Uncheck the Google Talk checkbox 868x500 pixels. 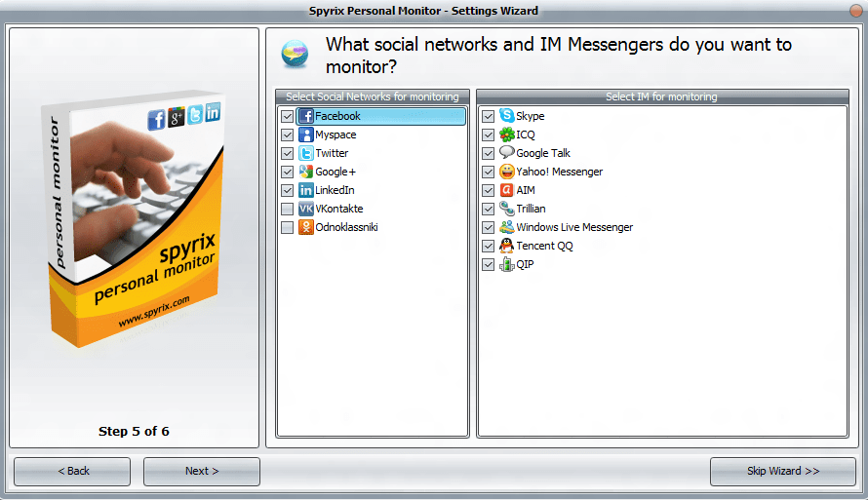[x=488, y=153]
